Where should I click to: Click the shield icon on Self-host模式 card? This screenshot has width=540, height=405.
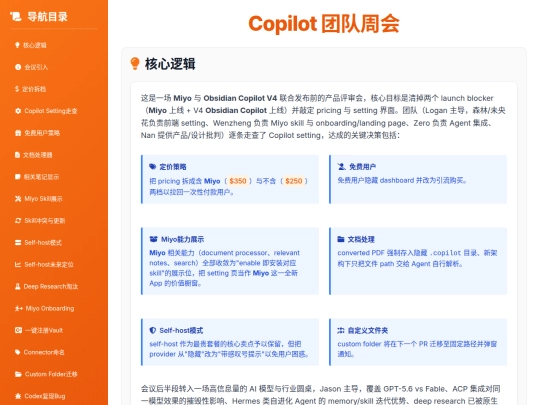(x=153, y=330)
